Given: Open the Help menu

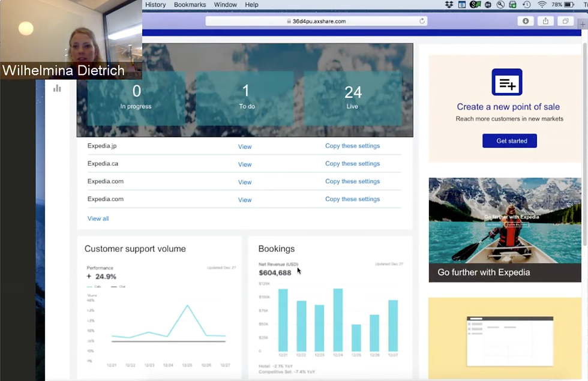Looking at the screenshot, I should [251, 5].
